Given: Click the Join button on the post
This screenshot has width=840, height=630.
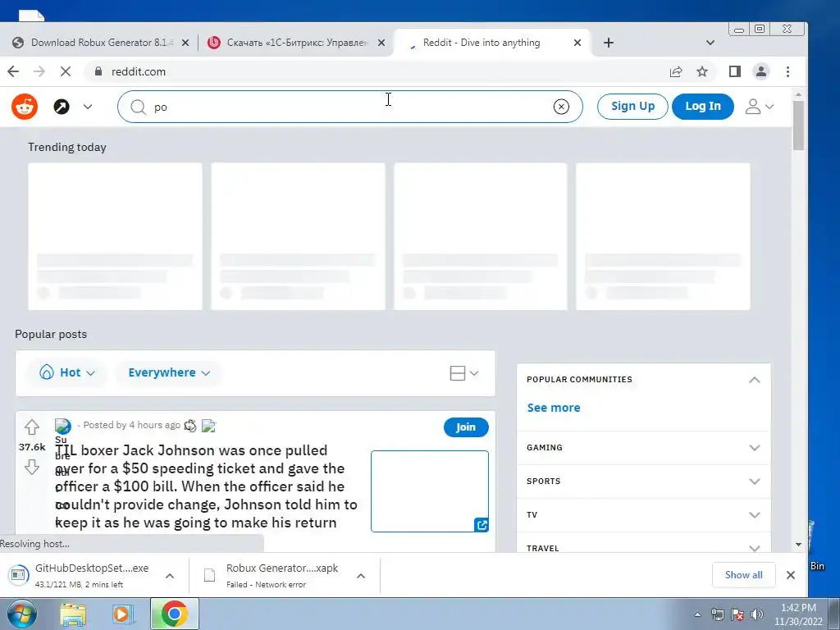Looking at the screenshot, I should pyautogui.click(x=466, y=427).
